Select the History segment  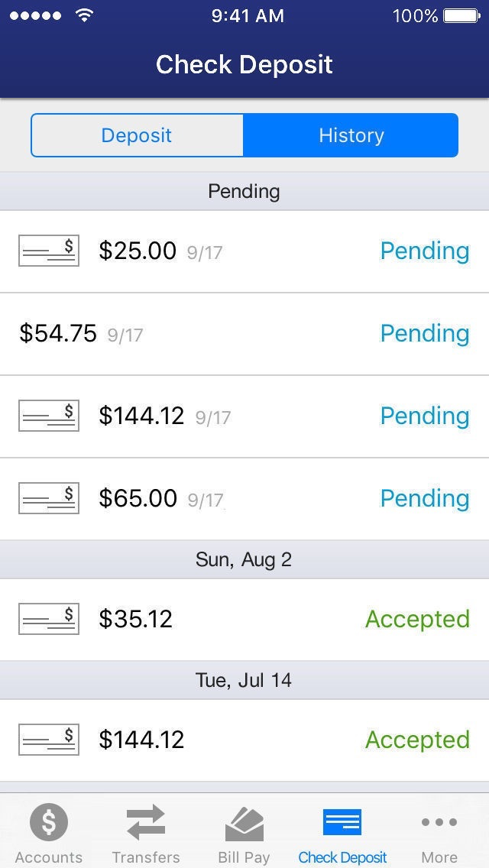pyautogui.click(x=351, y=136)
